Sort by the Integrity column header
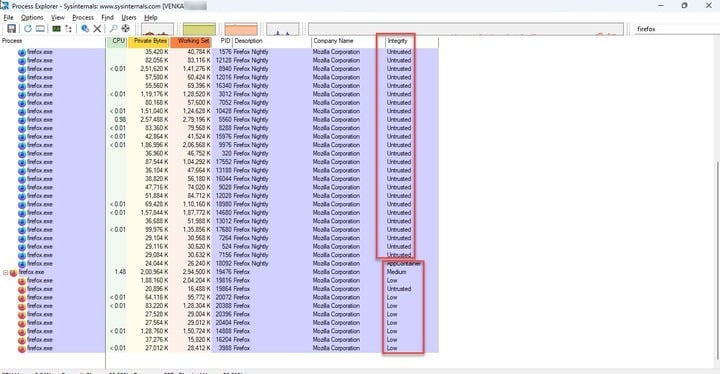 412,41
